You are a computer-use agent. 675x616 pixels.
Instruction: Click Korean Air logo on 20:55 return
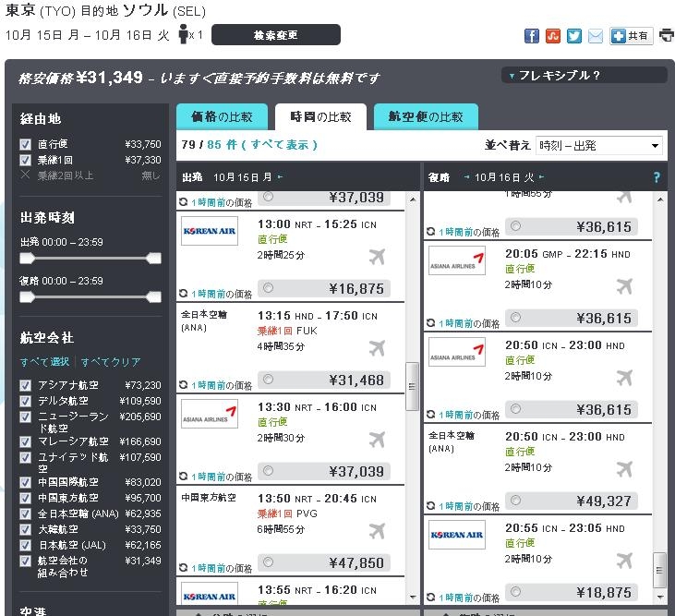tap(457, 535)
